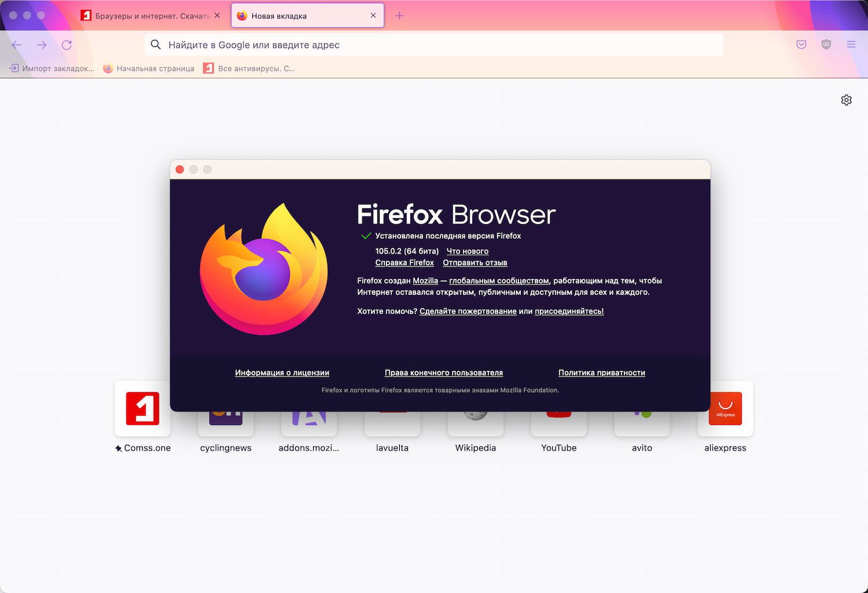Image resolution: width=868 pixels, height=593 pixels.
Task: Click the avito shortcut label
Action: (x=642, y=448)
